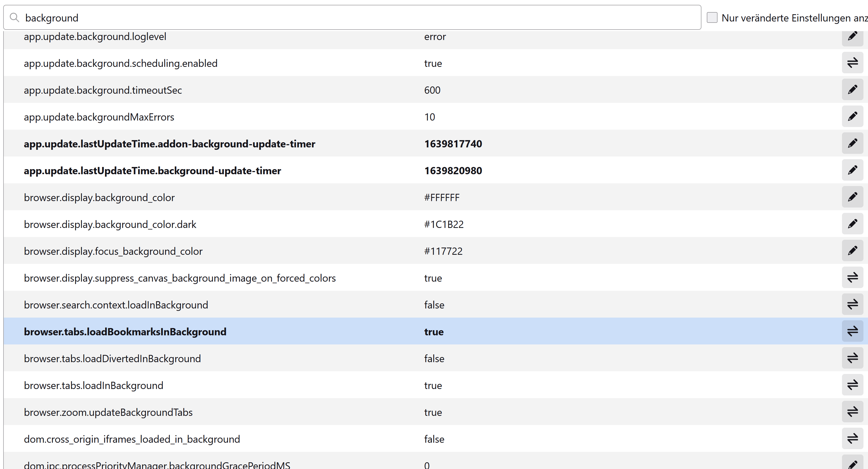Toggle browser.zoom.updateBackgroundTabs value
Image resolution: width=868 pixels, height=469 pixels.
[x=852, y=412]
